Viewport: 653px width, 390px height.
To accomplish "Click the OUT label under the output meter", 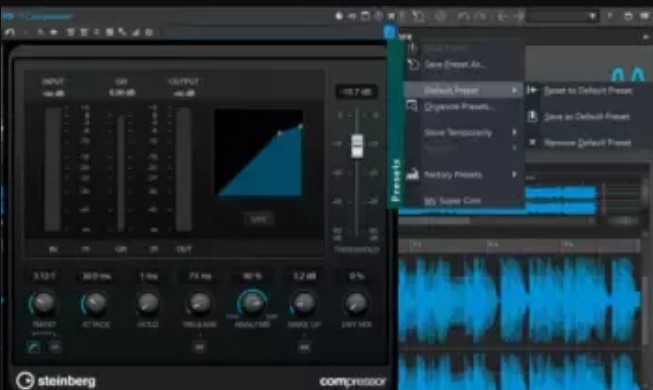I will (184, 250).
